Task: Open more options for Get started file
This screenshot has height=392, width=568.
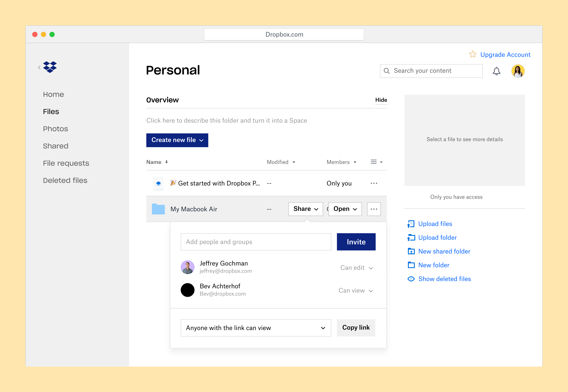Action: [x=374, y=183]
